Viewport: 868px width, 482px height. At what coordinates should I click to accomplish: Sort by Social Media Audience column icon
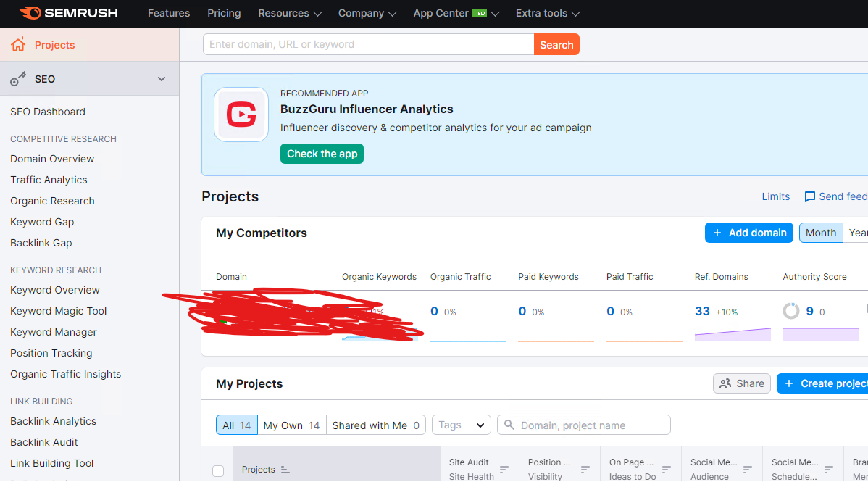(747, 469)
